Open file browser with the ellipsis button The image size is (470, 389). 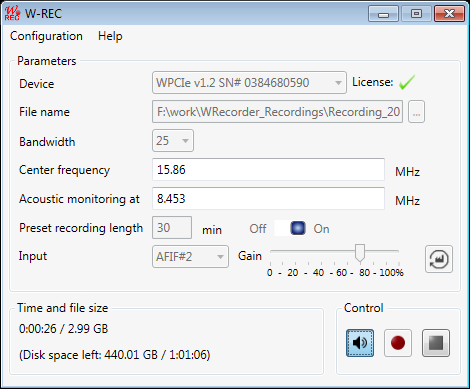point(416,112)
